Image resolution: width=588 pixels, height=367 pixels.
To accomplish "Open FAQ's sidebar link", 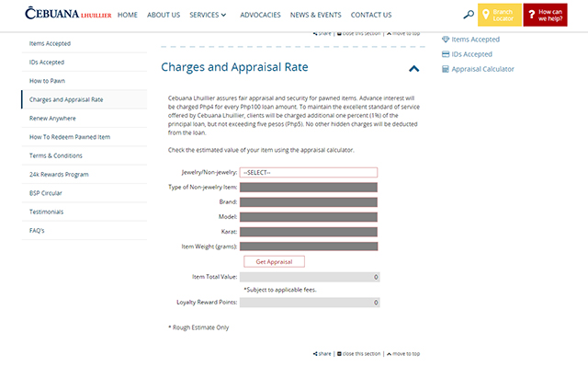I will click(x=85, y=231).
